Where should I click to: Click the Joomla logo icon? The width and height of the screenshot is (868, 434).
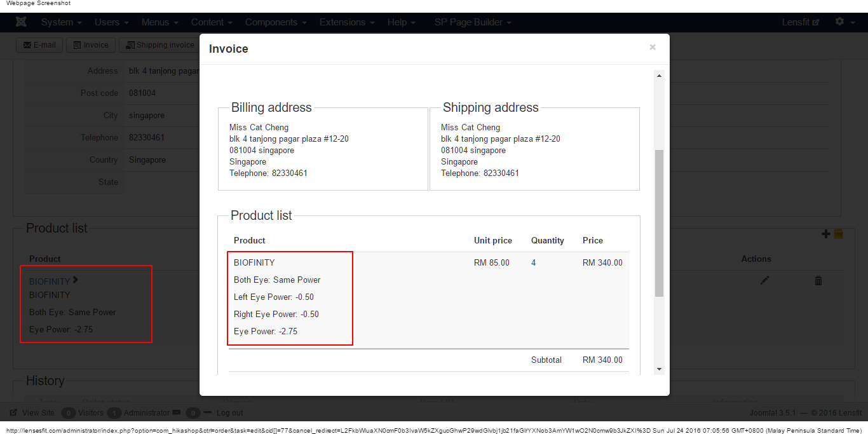(21, 22)
